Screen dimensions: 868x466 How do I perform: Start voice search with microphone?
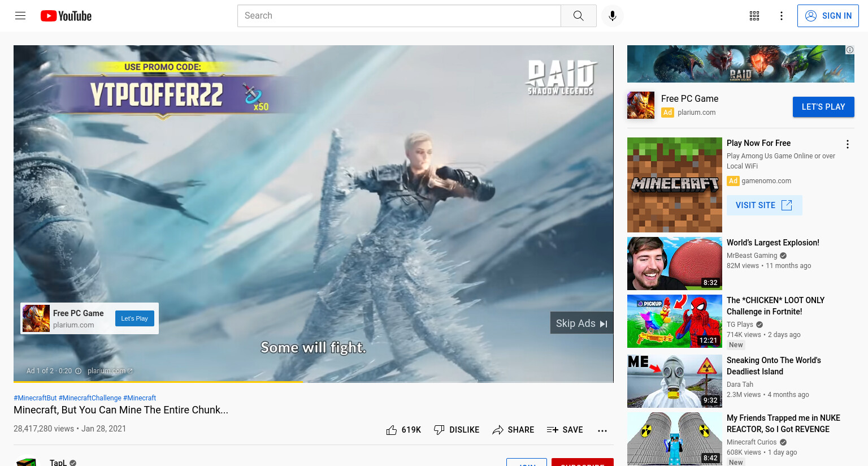[x=613, y=16]
